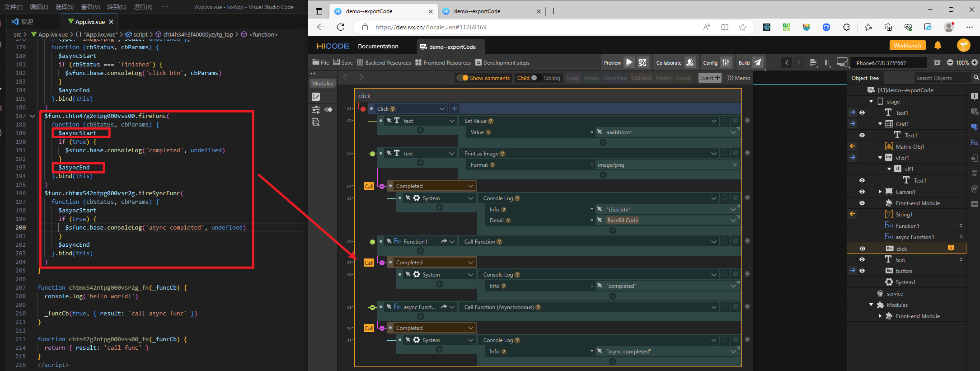Select Matrix-Obj1 in Object Tree
Viewport: 980px width, 371px height.
coord(905,146)
